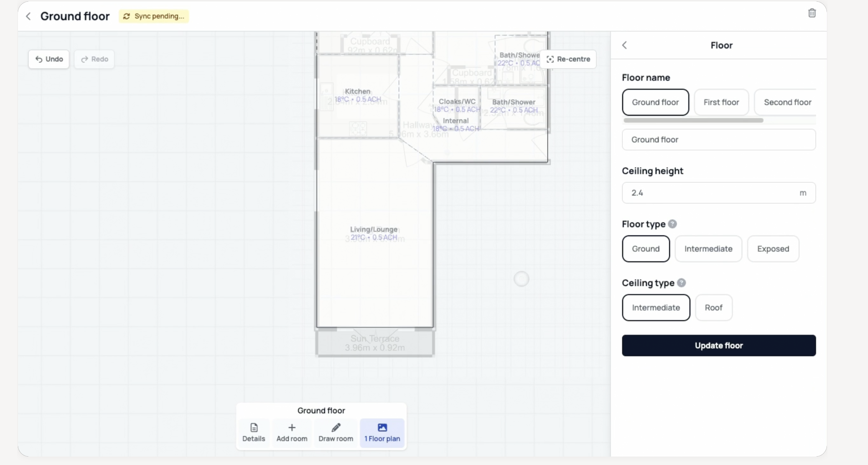Open the 1 Floor plan image tool
The image size is (868, 465).
[382, 432]
